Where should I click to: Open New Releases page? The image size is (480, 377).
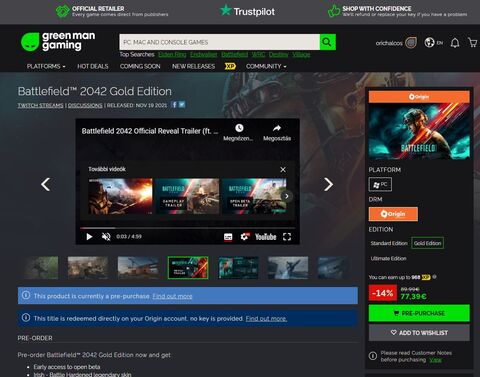tap(193, 66)
